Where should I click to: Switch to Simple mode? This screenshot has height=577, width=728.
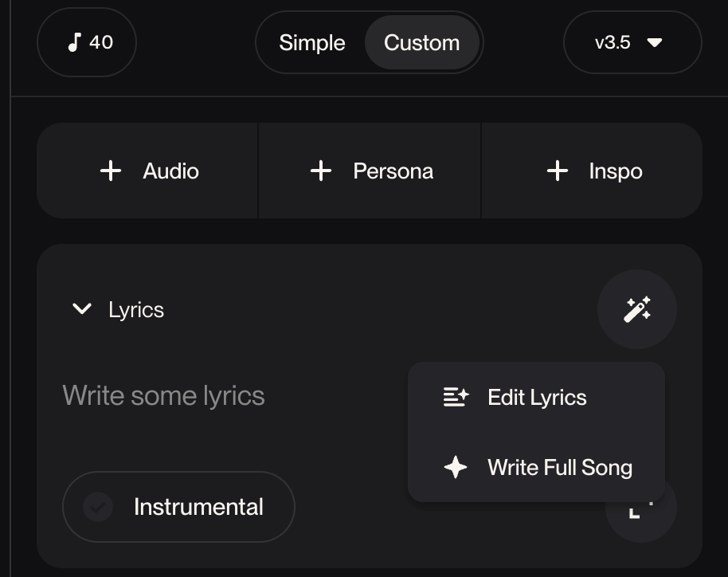[311, 43]
